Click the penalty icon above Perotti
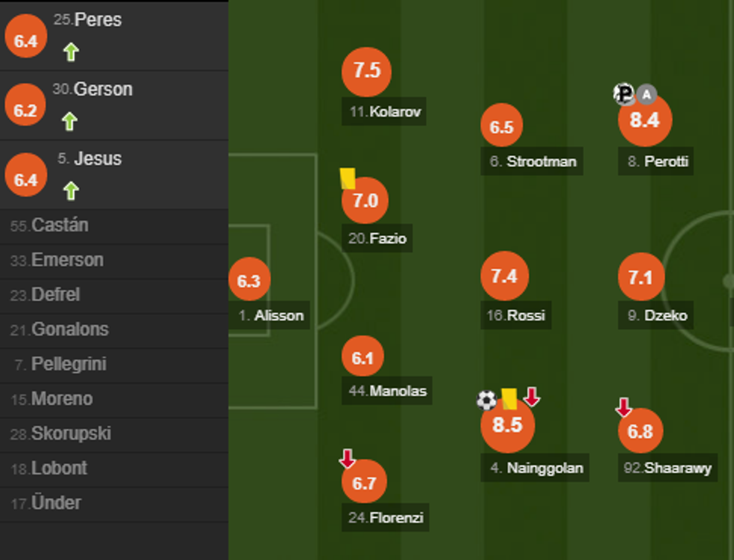 (x=623, y=94)
